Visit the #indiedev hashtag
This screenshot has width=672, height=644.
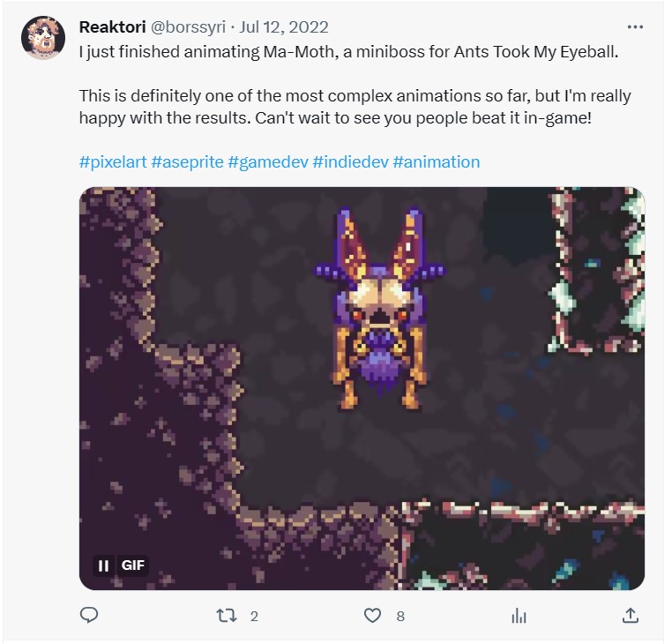pyautogui.click(x=351, y=162)
